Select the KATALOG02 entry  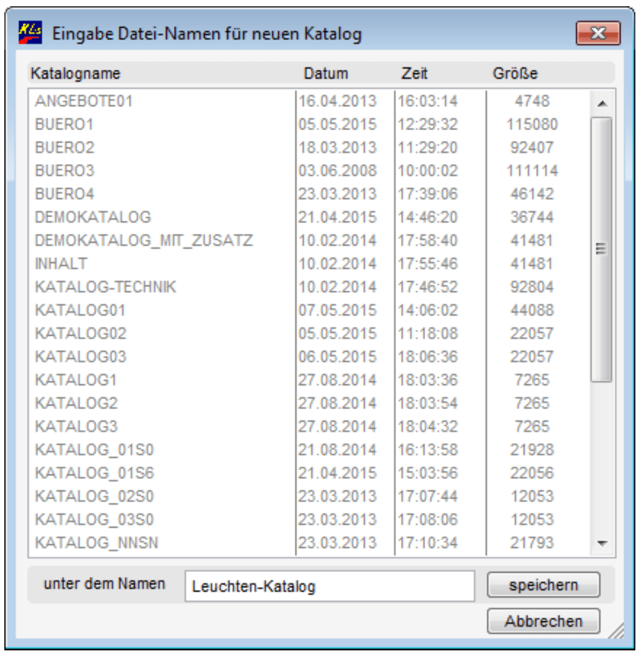(x=81, y=333)
